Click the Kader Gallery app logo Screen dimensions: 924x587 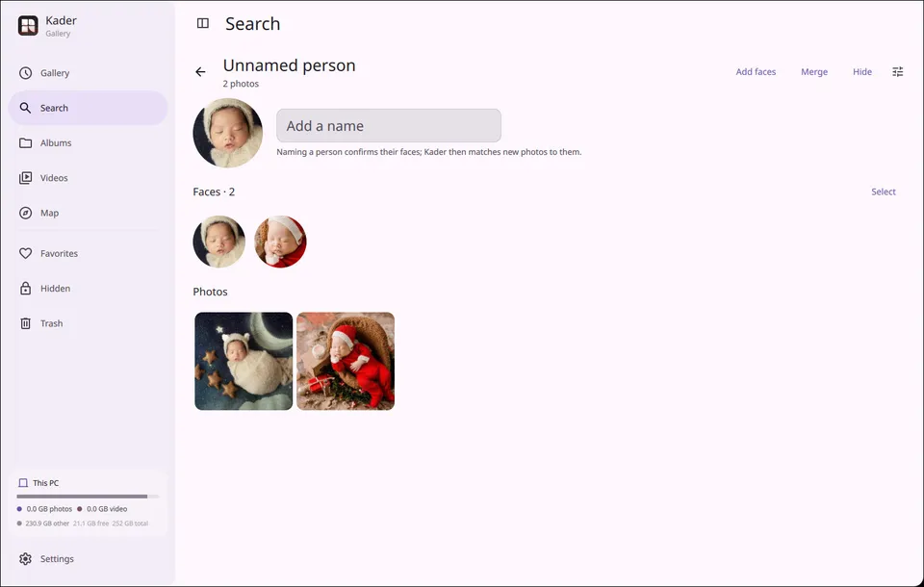coord(28,25)
